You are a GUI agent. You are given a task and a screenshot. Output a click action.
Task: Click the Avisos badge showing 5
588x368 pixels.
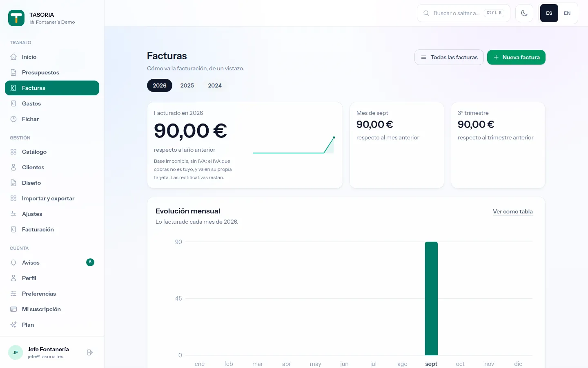click(90, 262)
